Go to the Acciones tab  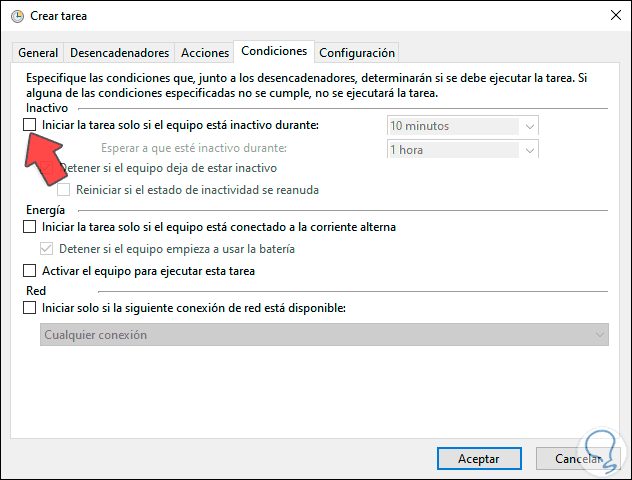click(203, 53)
